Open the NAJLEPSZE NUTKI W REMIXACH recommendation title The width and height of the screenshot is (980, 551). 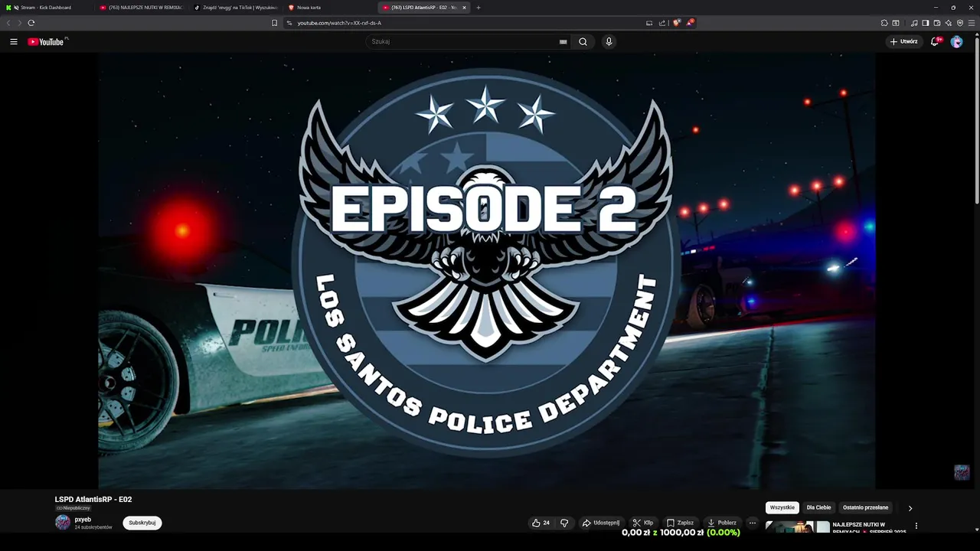pos(869,528)
